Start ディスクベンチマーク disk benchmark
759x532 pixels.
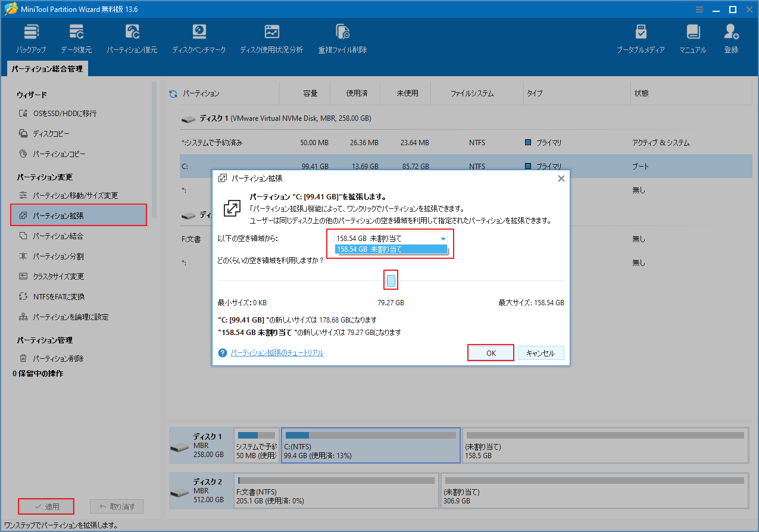pos(199,39)
